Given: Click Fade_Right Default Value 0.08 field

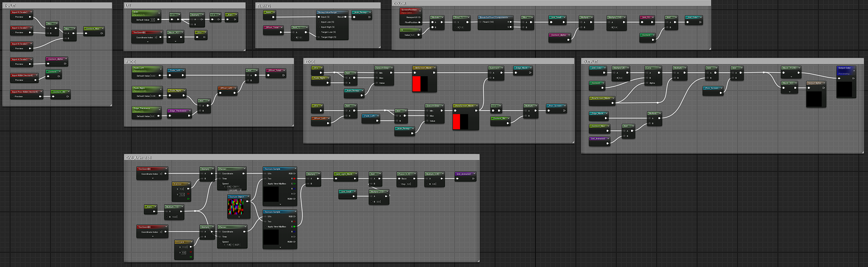Looking at the screenshot, I should point(153,96).
